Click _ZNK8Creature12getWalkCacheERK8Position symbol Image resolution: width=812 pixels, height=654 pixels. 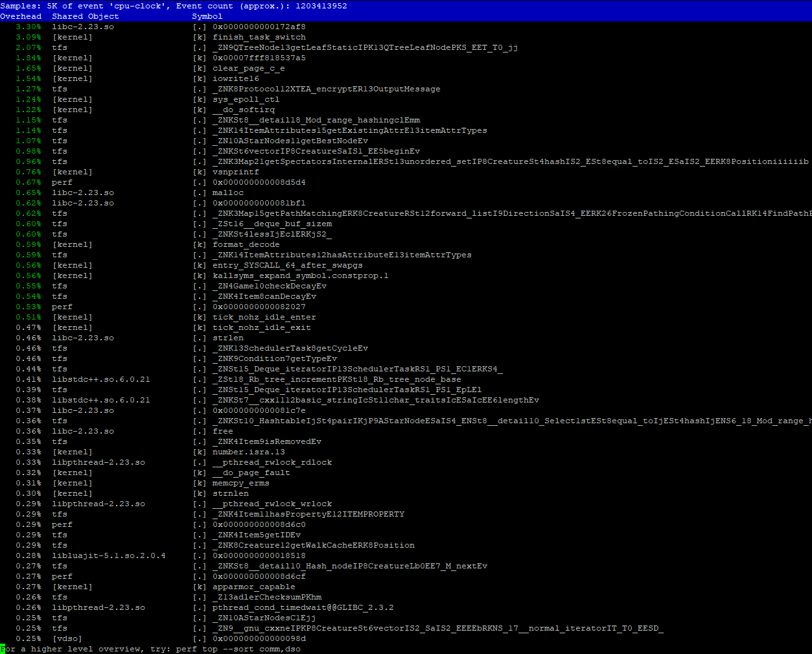coord(314,545)
